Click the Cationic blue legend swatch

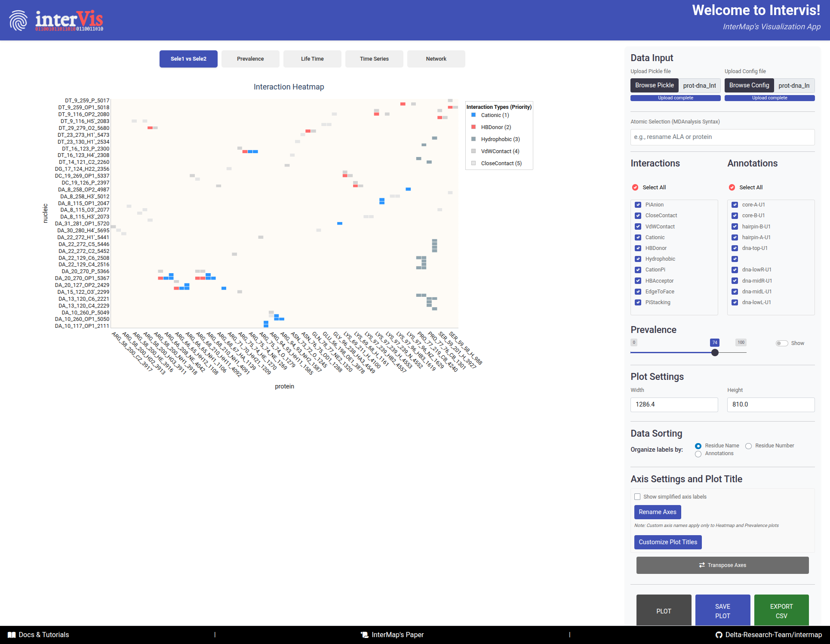[473, 115]
